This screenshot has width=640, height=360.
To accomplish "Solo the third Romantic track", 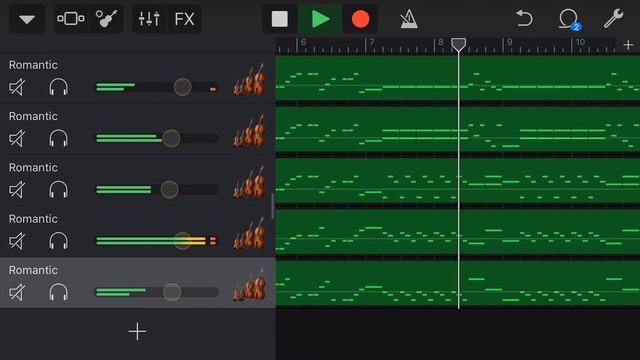I will pos(58,190).
